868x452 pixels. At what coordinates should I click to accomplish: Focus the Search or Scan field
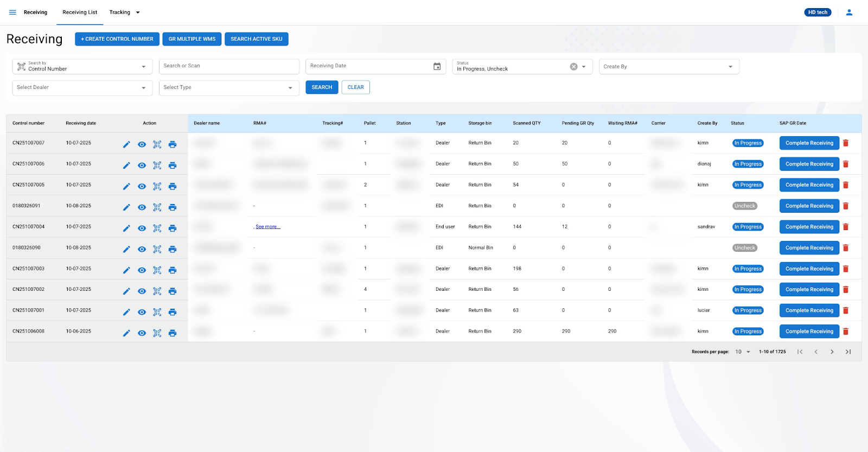click(229, 66)
